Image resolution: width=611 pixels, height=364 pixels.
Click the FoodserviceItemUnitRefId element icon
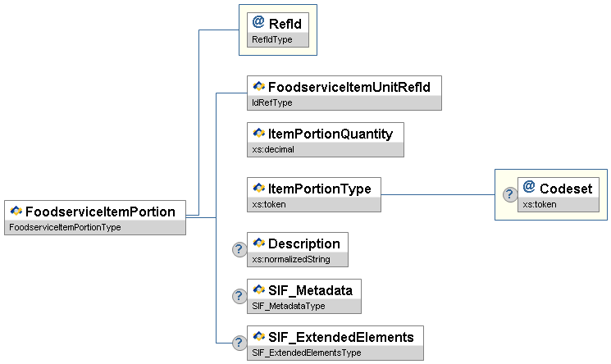(259, 86)
